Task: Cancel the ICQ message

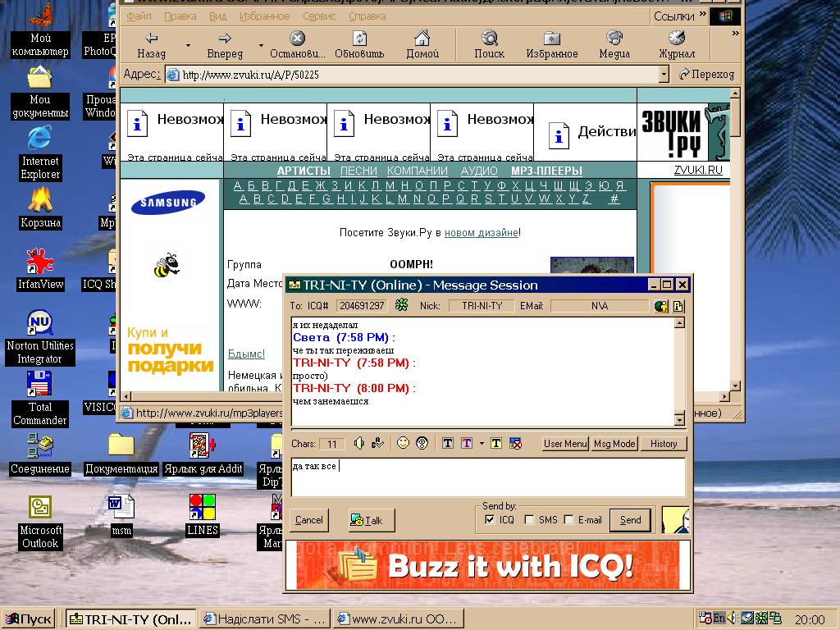Action: pyautogui.click(x=309, y=519)
